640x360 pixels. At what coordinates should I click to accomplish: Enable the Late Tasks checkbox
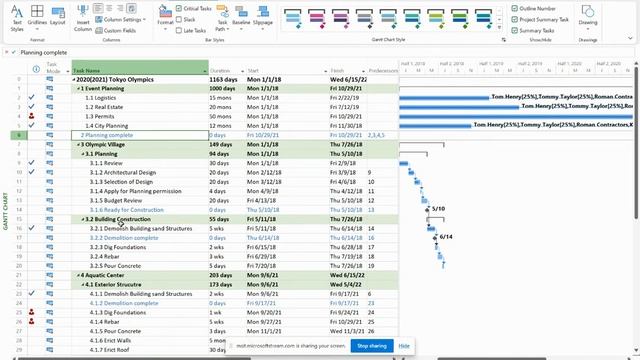[179, 30]
